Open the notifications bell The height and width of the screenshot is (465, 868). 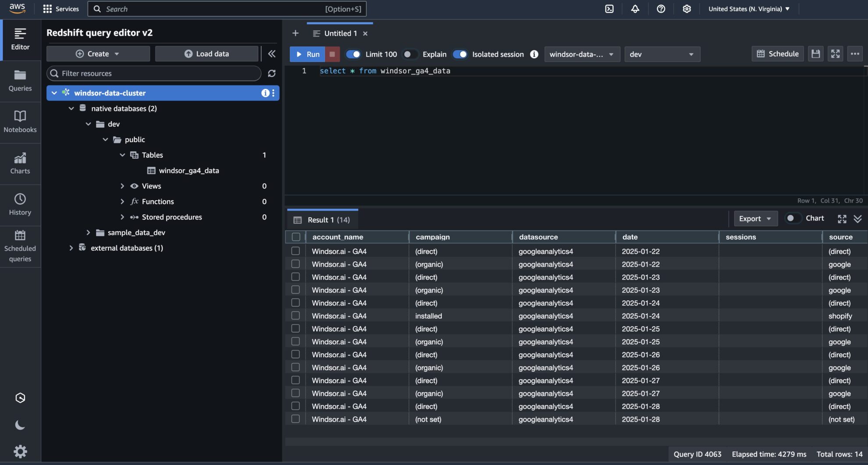coord(635,9)
